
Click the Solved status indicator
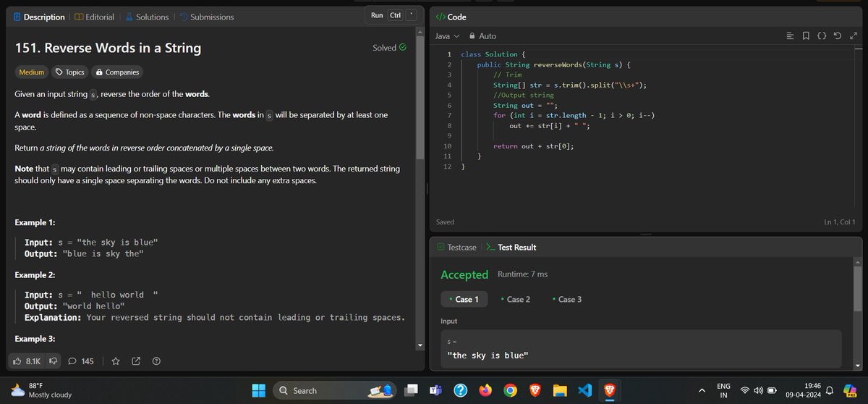(x=389, y=48)
